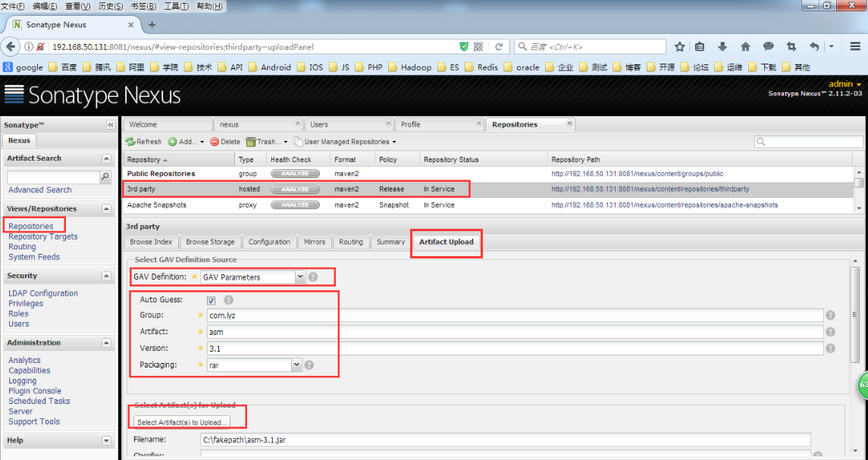Viewport: 868px width, 460px height.
Task: Open the Firefox hamburger menu
Action: tap(855, 47)
